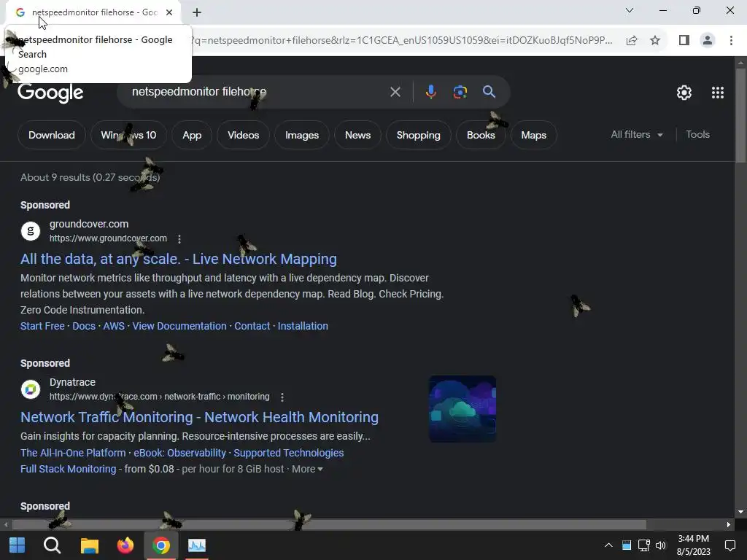Open Full Stack Monitoring link
747x560 pixels.
point(68,469)
